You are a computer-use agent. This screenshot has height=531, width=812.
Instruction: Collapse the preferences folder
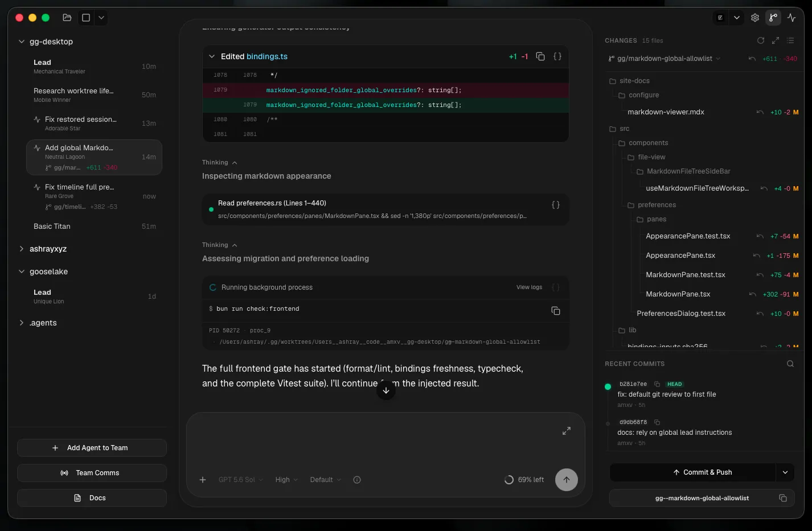click(x=651, y=205)
